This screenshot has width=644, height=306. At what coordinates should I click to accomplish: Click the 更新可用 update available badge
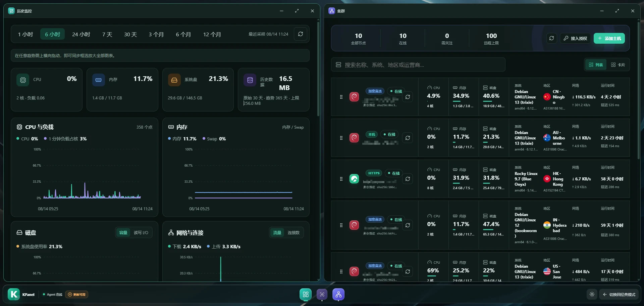pos(76,295)
